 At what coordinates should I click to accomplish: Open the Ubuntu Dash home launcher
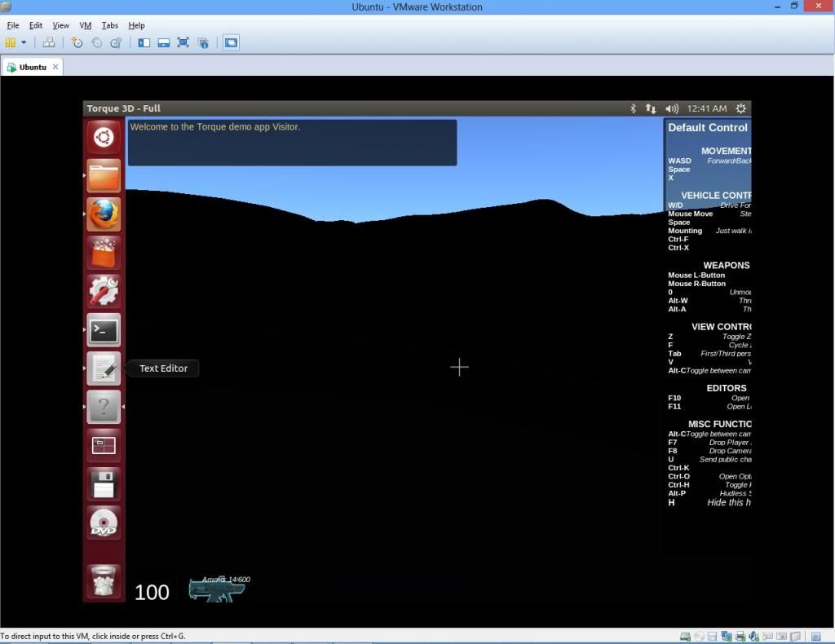(x=104, y=137)
